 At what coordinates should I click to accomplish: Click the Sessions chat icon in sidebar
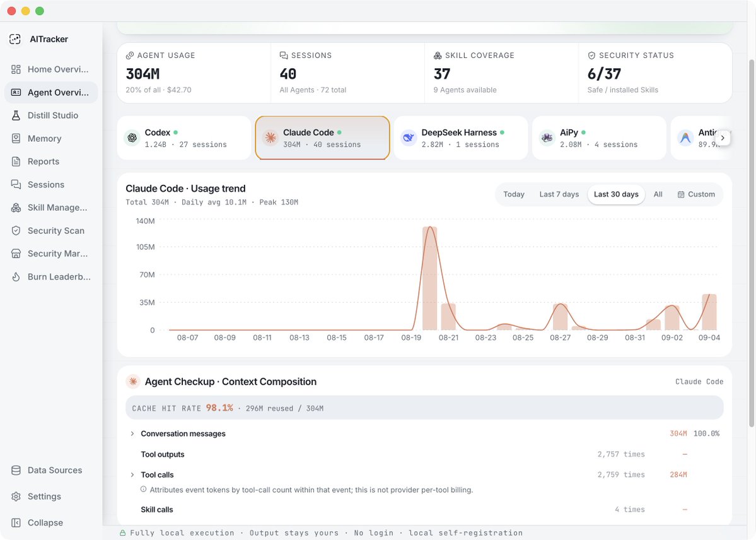pyautogui.click(x=16, y=184)
